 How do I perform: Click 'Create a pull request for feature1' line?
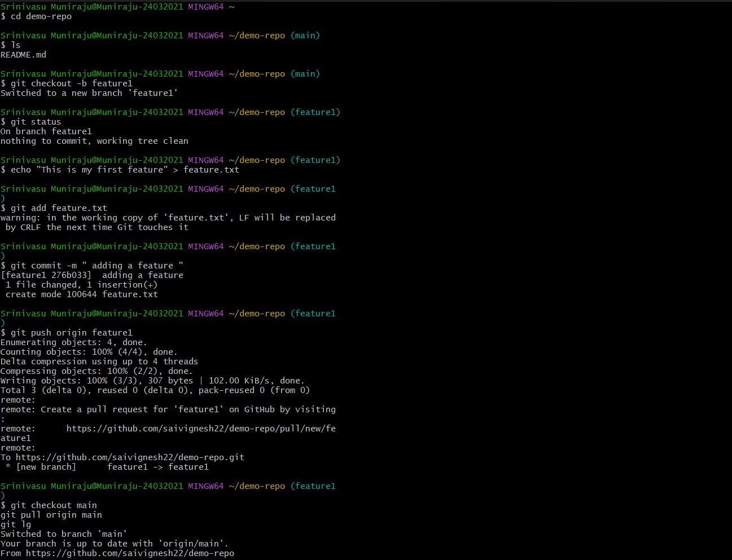(168, 409)
